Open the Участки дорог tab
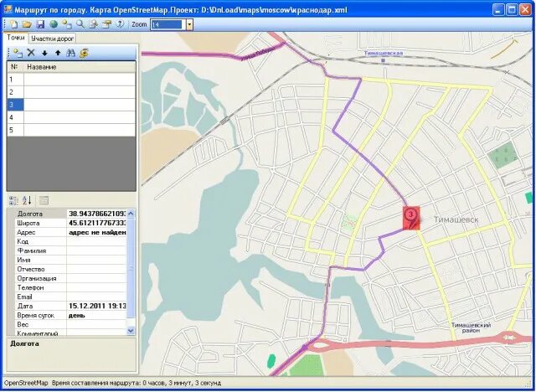The image size is (536, 392). point(52,39)
